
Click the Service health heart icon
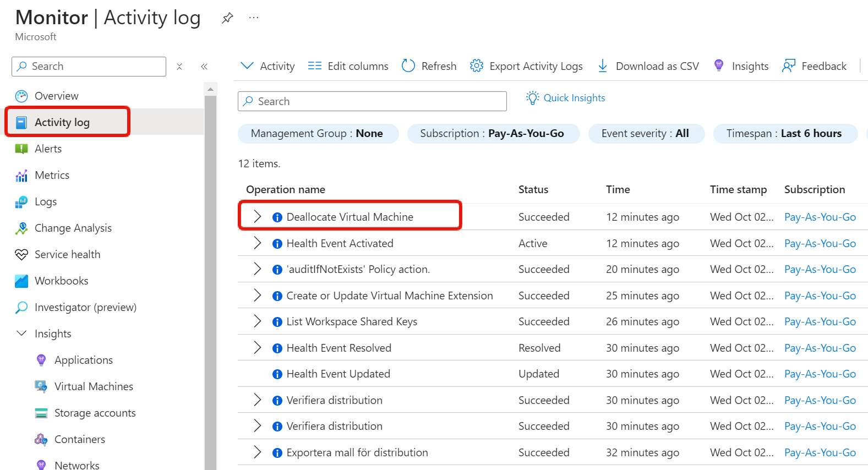coord(21,255)
